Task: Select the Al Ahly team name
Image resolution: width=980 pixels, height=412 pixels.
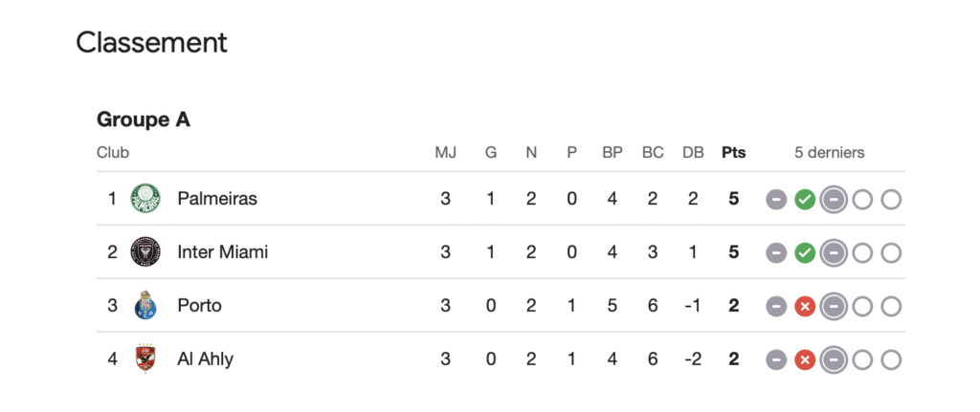Action: [x=206, y=359]
